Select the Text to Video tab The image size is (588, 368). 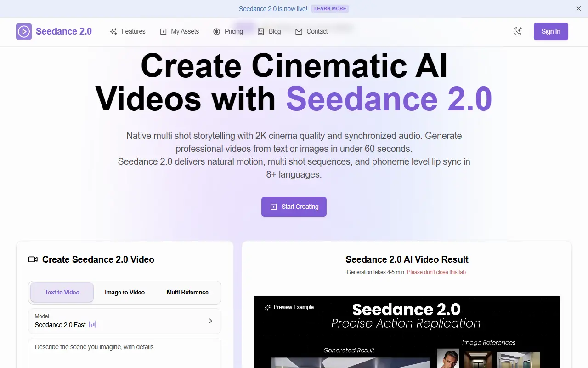62,292
